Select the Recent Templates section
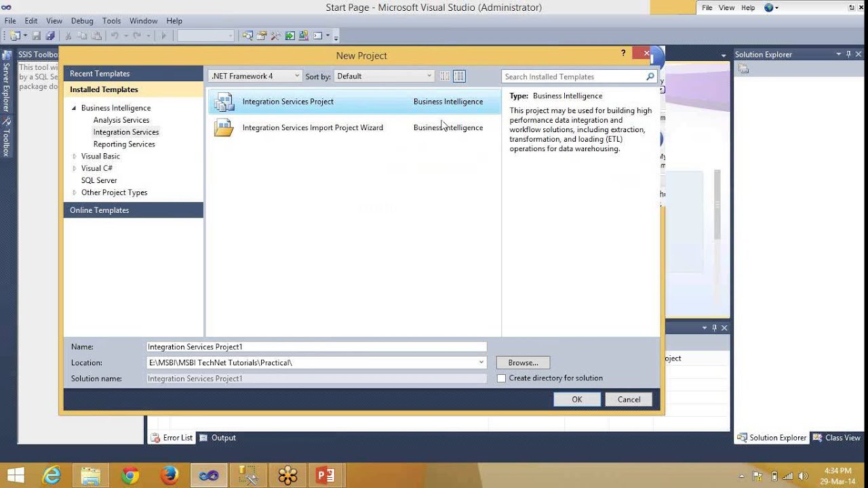 [133, 73]
